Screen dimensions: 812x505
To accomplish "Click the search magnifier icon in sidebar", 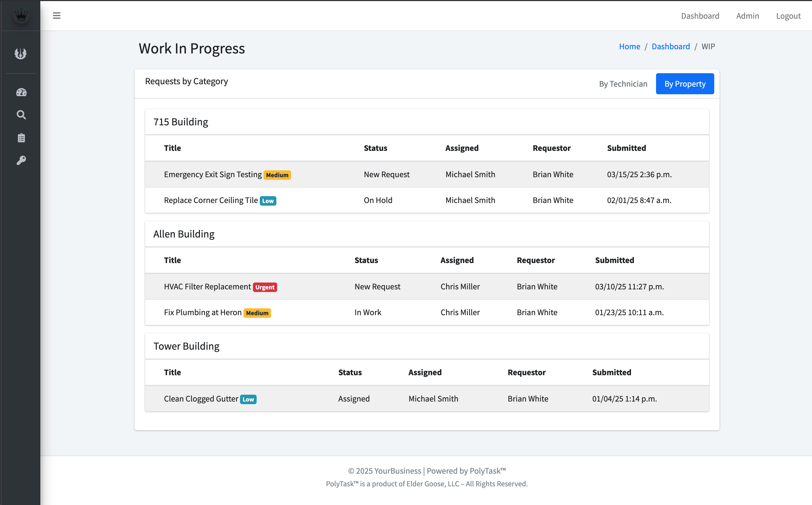I will pyautogui.click(x=21, y=115).
